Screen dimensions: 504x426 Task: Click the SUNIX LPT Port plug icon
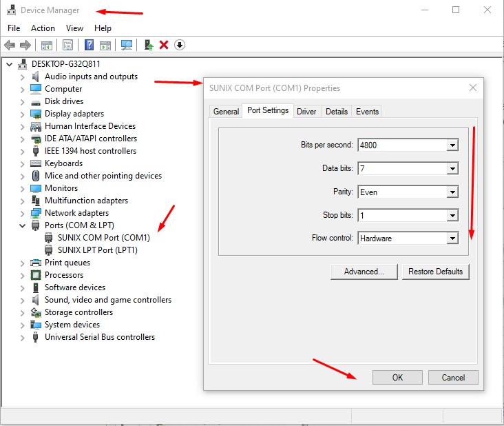48,250
